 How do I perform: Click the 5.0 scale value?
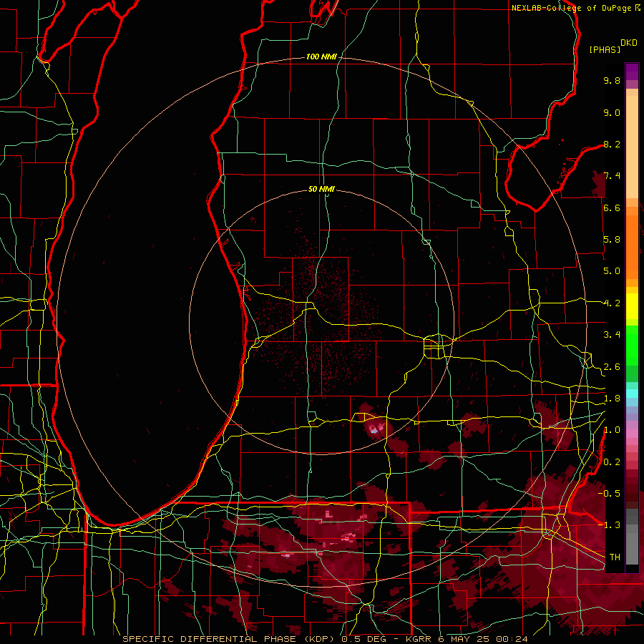tap(612, 271)
